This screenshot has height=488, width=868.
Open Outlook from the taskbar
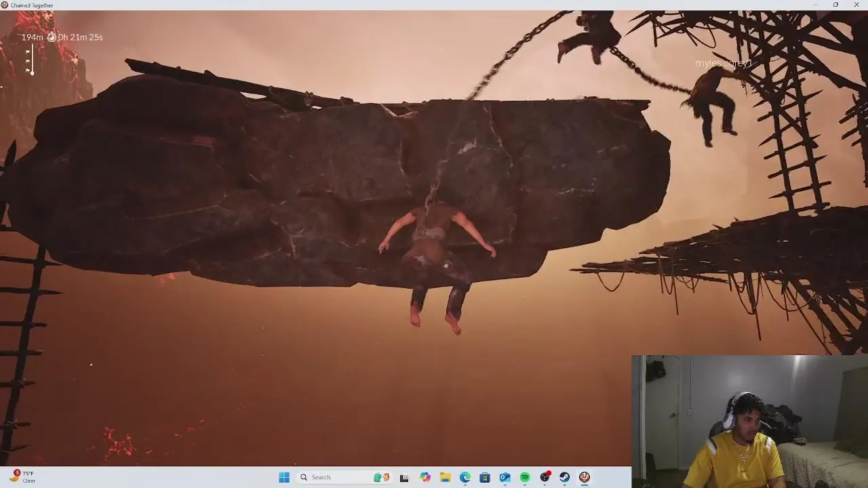(505, 477)
